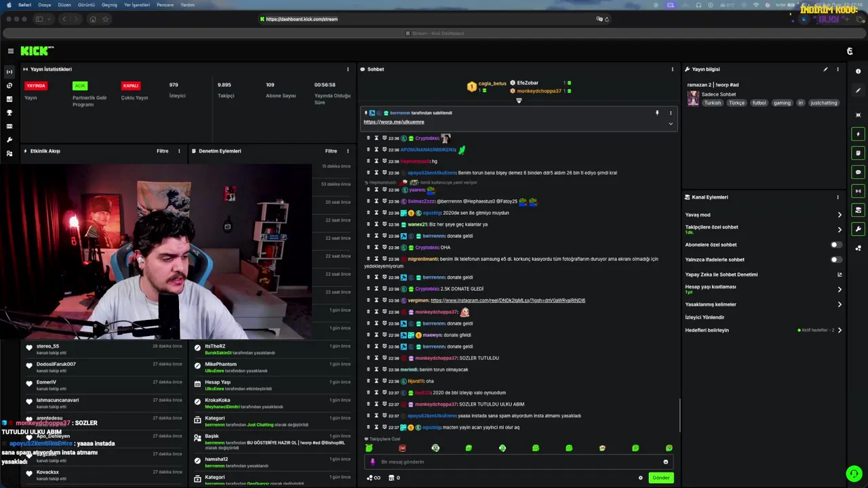The height and width of the screenshot is (488, 868).
Task: Click Filtre in the Etkinlik Akışı panel
Action: (x=163, y=151)
